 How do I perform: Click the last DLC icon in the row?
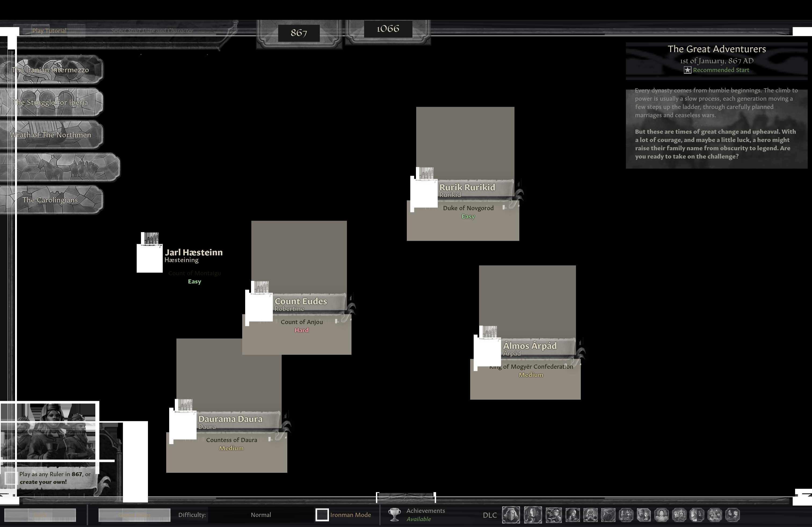click(732, 515)
